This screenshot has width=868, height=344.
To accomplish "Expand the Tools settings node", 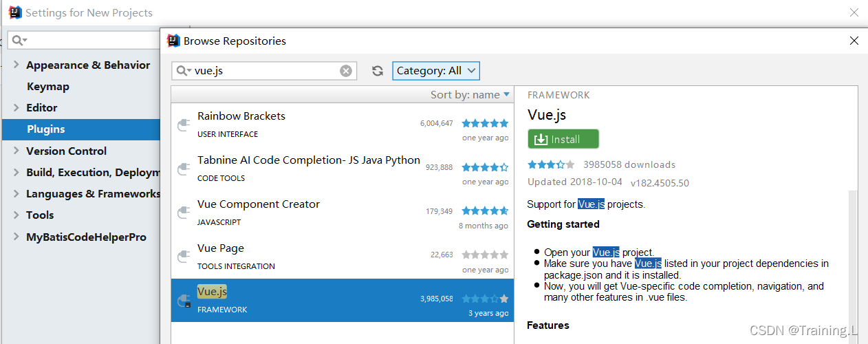I will tap(17, 215).
